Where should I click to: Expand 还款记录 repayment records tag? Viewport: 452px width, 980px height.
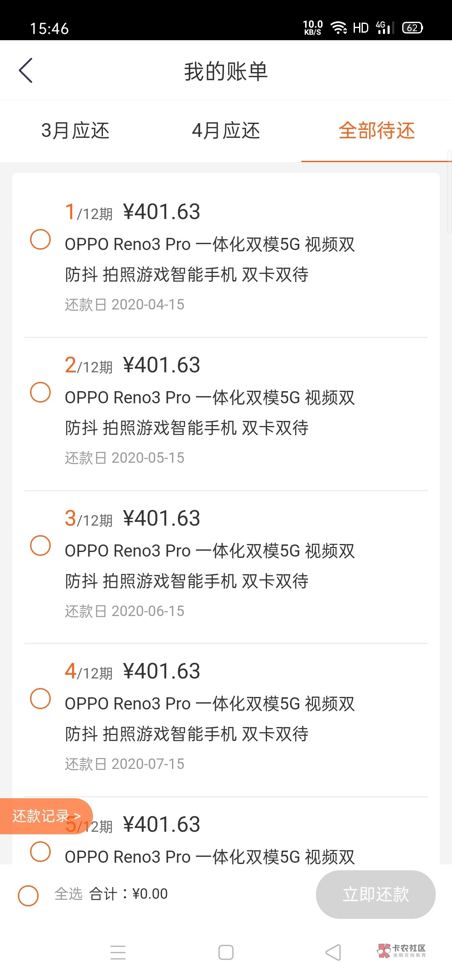pyautogui.click(x=46, y=816)
